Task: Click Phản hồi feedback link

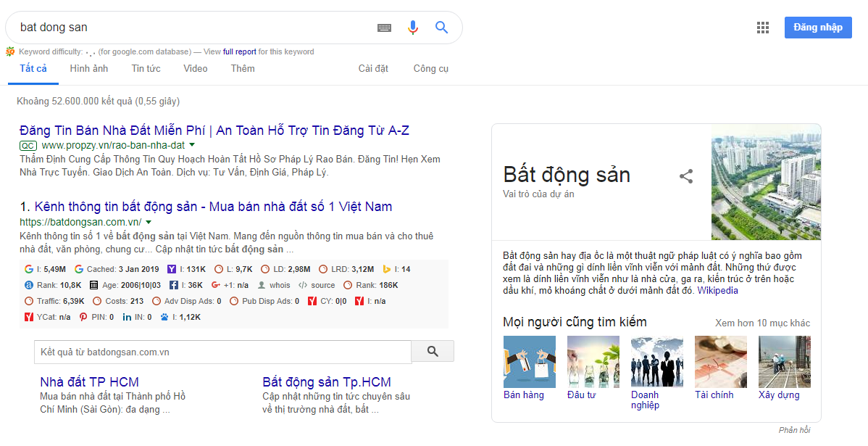Action: tap(794, 430)
